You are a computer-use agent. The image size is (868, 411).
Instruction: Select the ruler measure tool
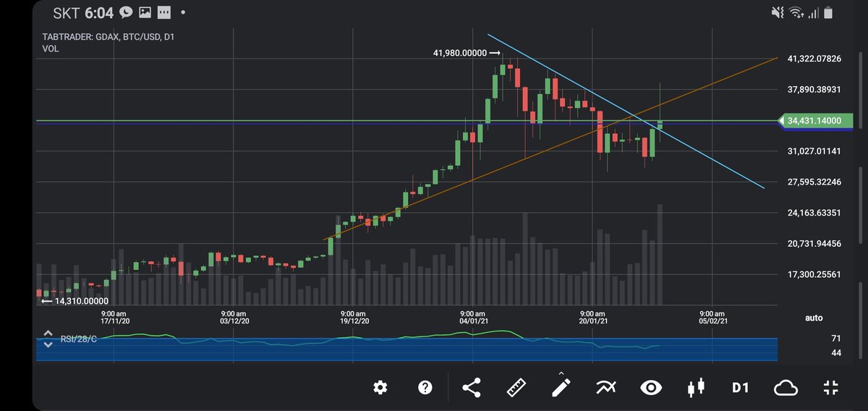pos(516,388)
